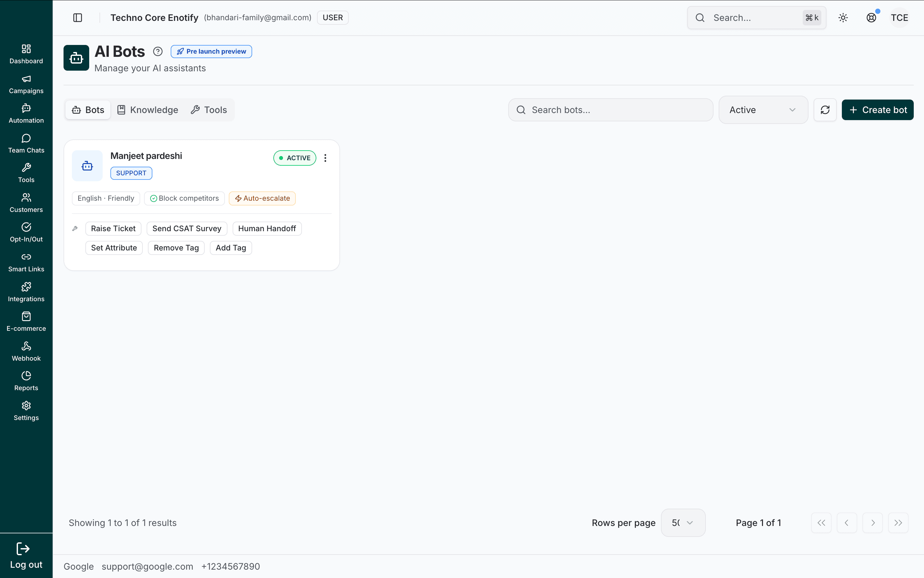Click the Manjeet pardeshi bot name
The image size is (924, 578).
pos(146,156)
